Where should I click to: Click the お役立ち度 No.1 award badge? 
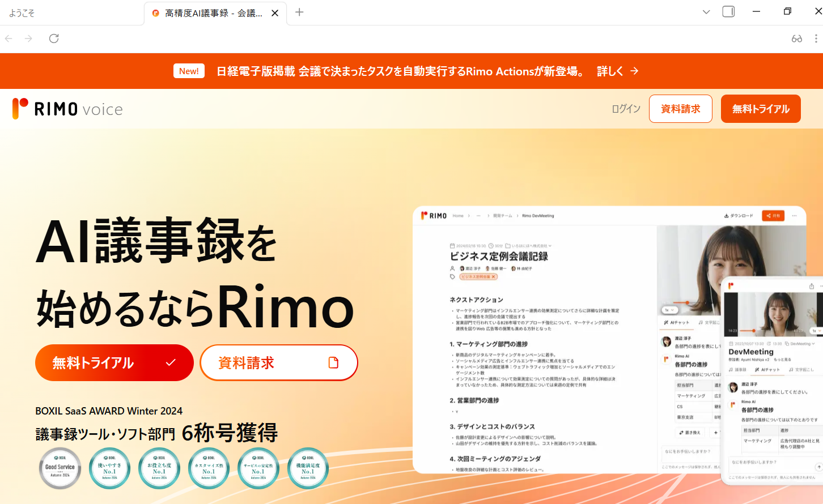tap(159, 468)
